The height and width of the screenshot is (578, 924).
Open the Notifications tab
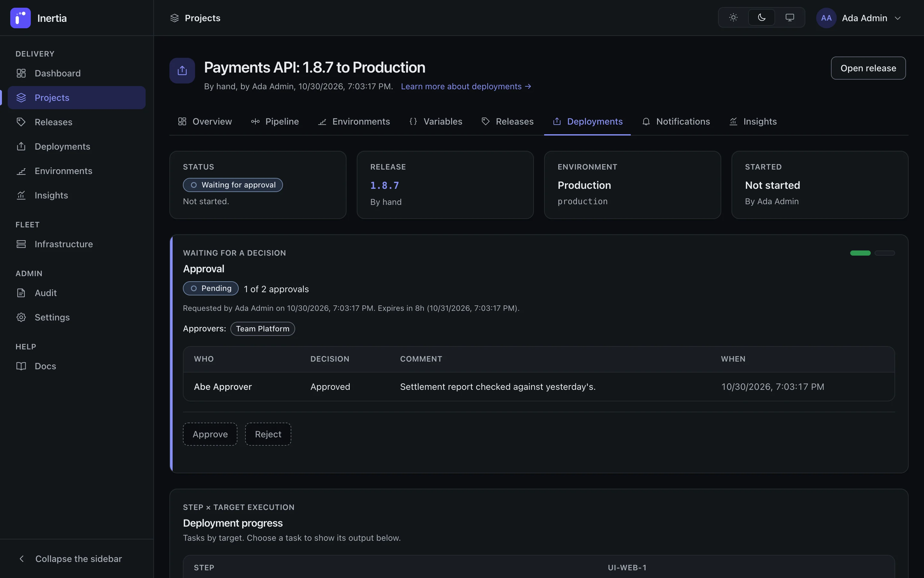[676, 122]
